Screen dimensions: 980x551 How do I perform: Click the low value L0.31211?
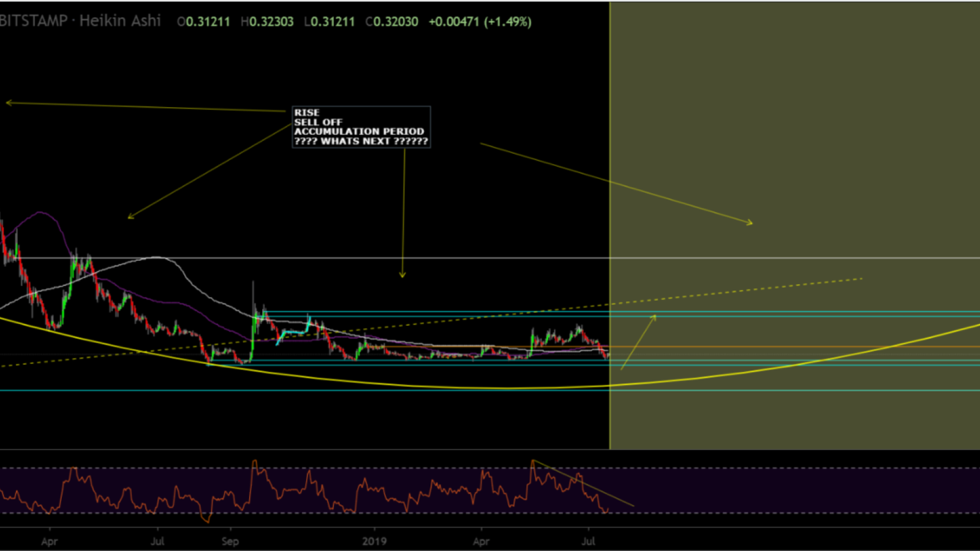pyautogui.click(x=330, y=21)
